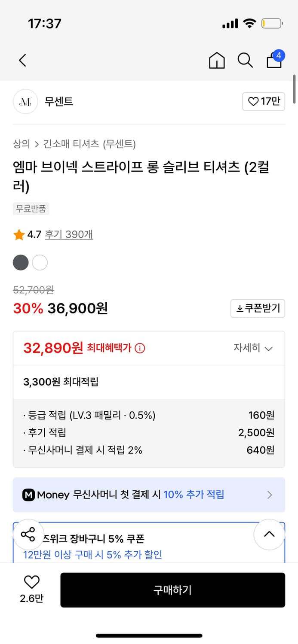
Task: Tap the 무센트 brand profile image
Action: coord(25,102)
